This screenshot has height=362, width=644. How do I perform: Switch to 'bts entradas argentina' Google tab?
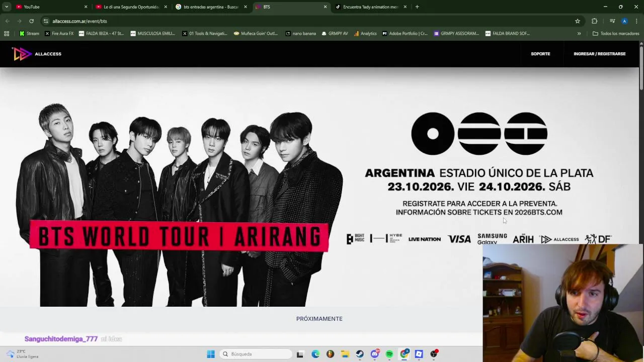[211, 7]
